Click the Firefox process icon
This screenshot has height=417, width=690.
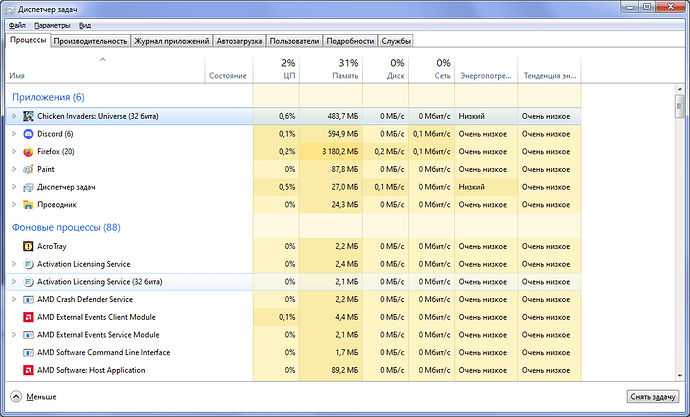point(28,152)
